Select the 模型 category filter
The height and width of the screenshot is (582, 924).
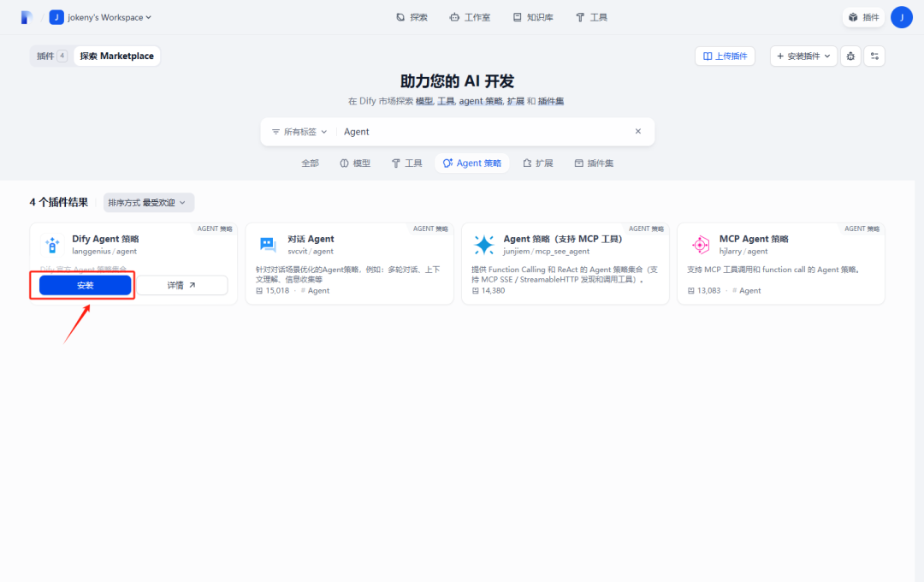[x=355, y=163]
